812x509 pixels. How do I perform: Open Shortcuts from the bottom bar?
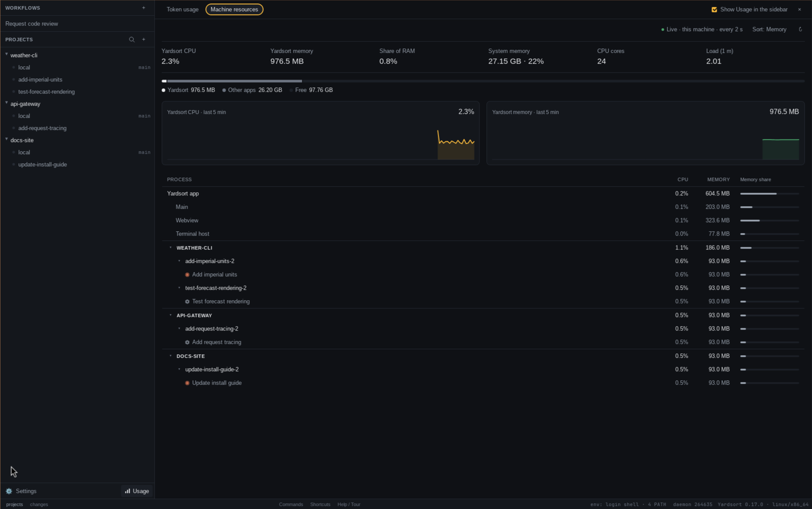pos(320,505)
